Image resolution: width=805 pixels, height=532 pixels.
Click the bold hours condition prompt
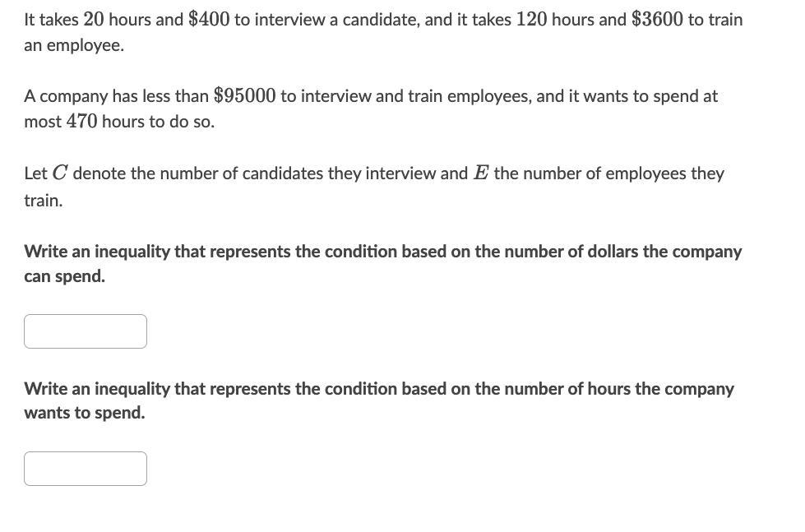point(378,389)
